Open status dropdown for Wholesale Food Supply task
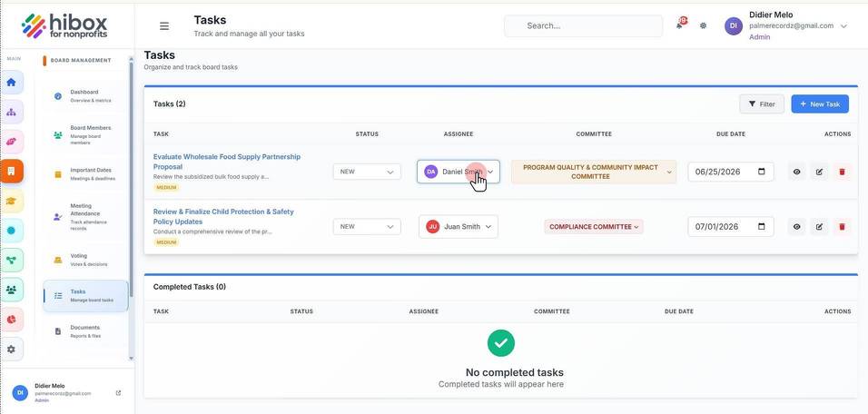The image size is (868, 414). point(367,172)
